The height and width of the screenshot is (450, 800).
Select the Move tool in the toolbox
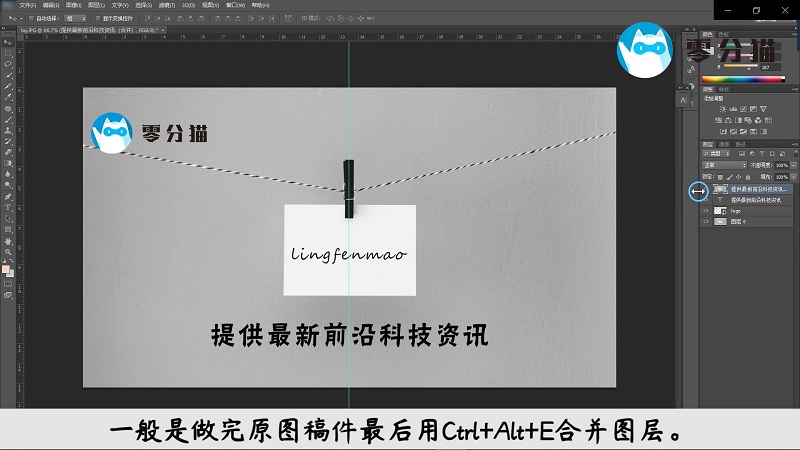pos(8,41)
